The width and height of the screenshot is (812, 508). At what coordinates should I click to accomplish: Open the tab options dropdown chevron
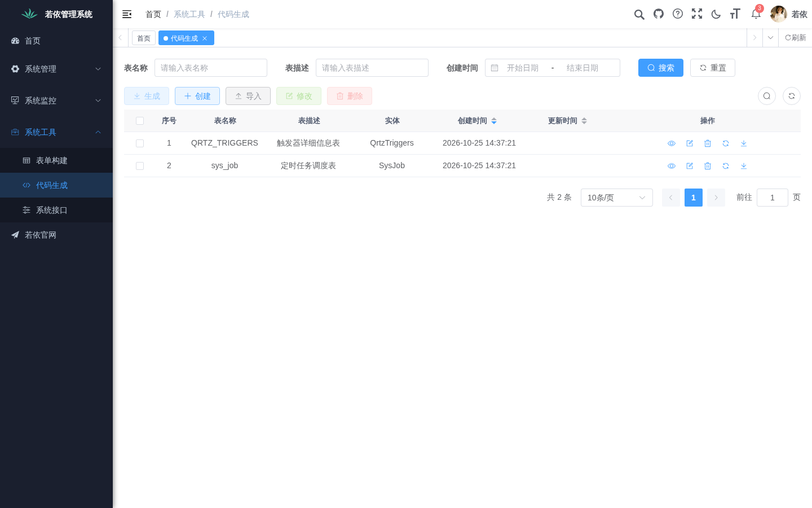pyautogui.click(x=770, y=38)
